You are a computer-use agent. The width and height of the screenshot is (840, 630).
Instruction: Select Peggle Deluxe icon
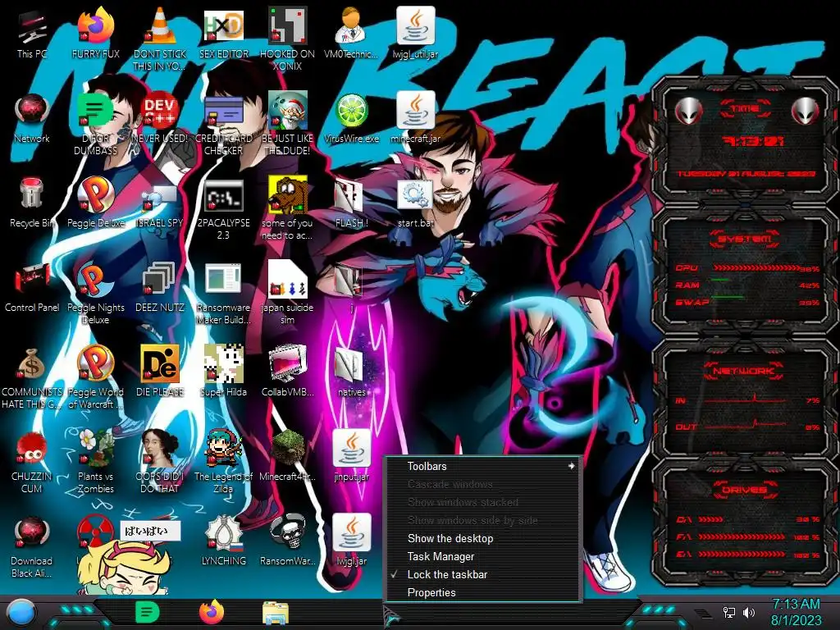[95, 195]
